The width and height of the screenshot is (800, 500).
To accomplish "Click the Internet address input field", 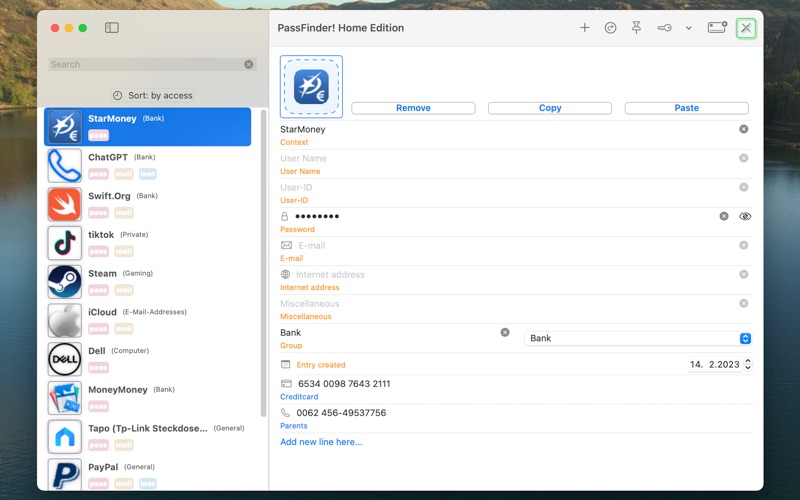I will [x=515, y=274].
